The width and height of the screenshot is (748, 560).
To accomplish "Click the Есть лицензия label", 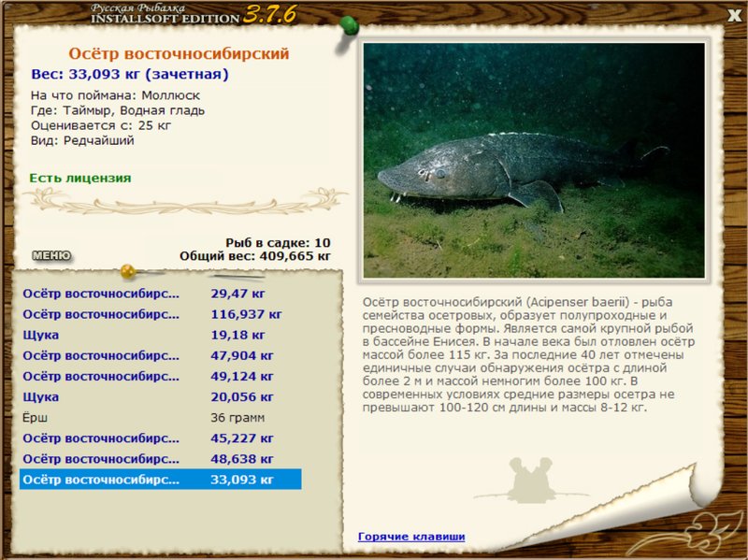I will tap(80, 179).
